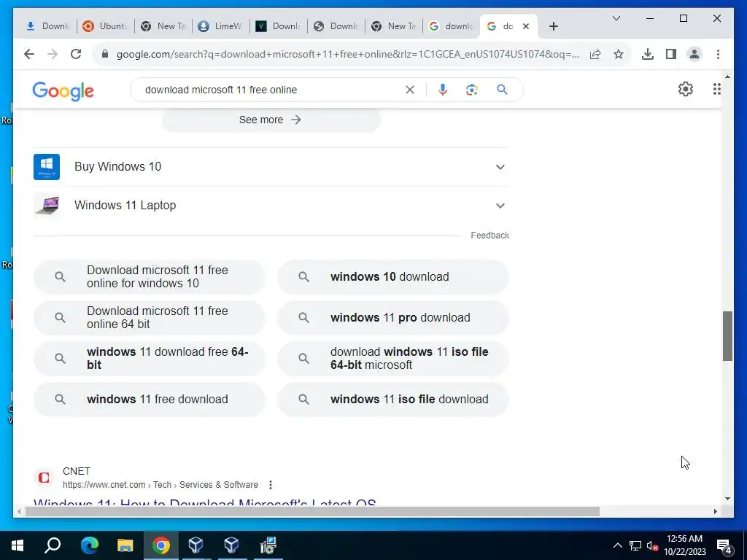Click See more button
The height and width of the screenshot is (560, 747).
[x=271, y=120]
